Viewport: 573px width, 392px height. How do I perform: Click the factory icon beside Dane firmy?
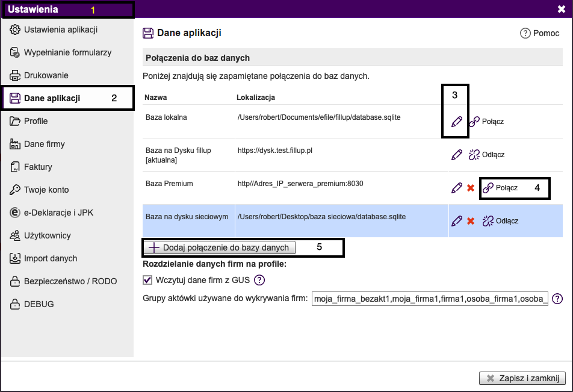tap(15, 144)
